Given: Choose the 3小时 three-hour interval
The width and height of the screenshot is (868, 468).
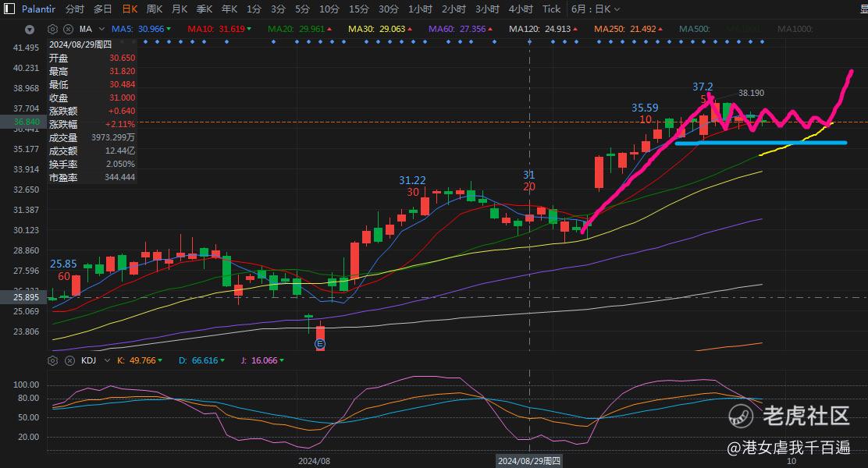Looking at the screenshot, I should 487,9.
